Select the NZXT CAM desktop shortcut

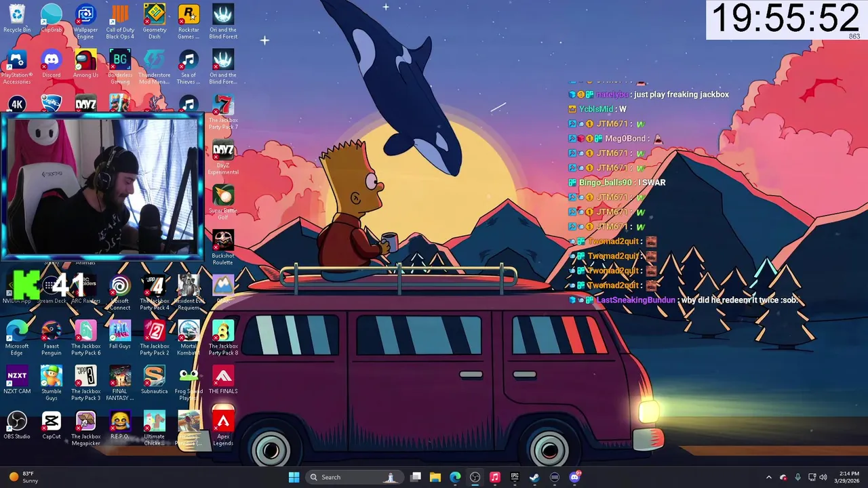pyautogui.click(x=17, y=381)
